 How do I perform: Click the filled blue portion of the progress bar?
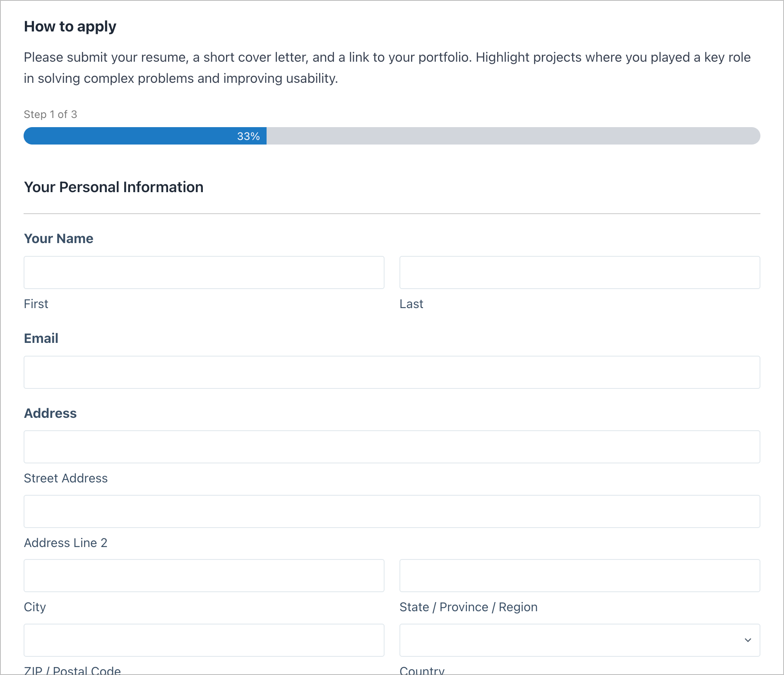pos(145,135)
